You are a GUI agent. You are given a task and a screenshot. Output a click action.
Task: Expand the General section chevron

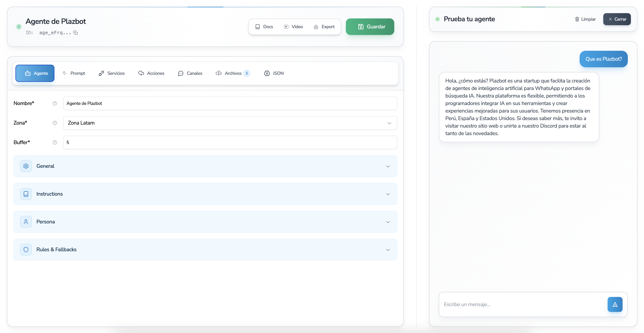coord(388,166)
